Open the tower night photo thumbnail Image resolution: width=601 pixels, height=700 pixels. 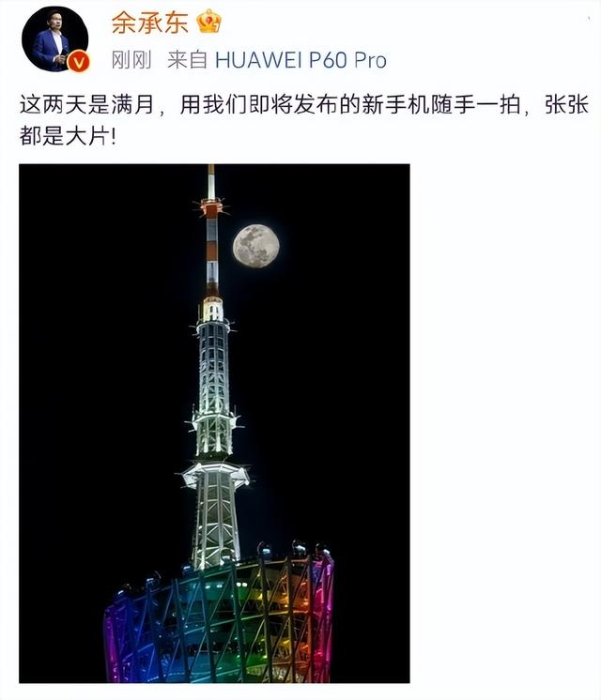tap(214, 423)
